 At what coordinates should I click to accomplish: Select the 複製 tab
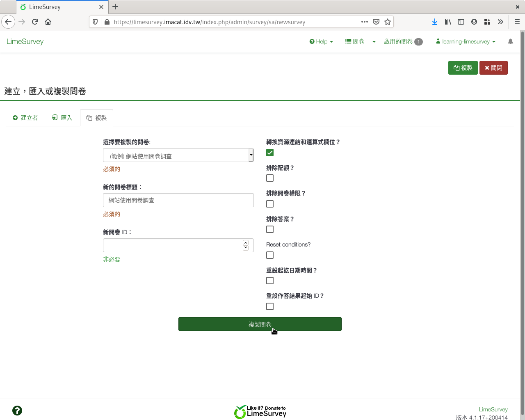[96, 118]
